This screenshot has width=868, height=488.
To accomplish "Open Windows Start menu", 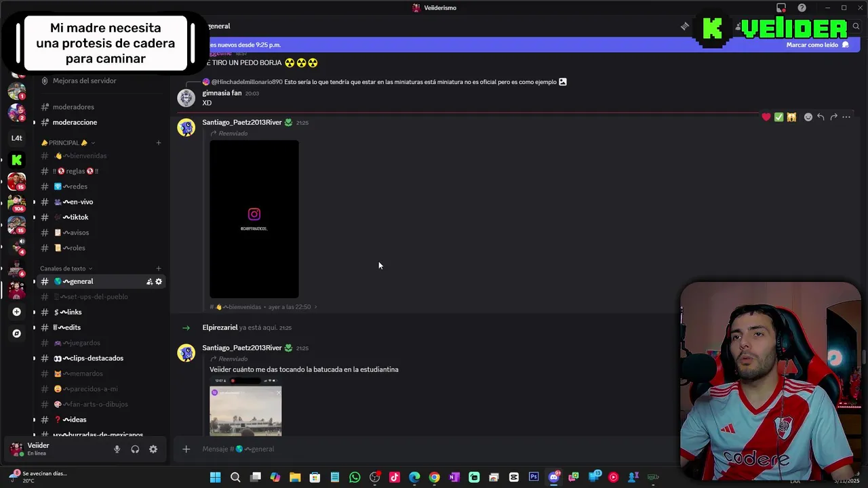I will (x=215, y=477).
